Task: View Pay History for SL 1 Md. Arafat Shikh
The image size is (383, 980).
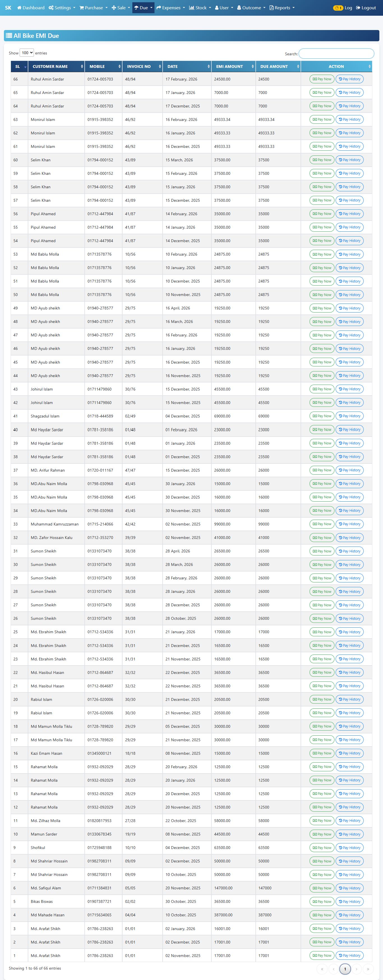Action: coord(350,956)
